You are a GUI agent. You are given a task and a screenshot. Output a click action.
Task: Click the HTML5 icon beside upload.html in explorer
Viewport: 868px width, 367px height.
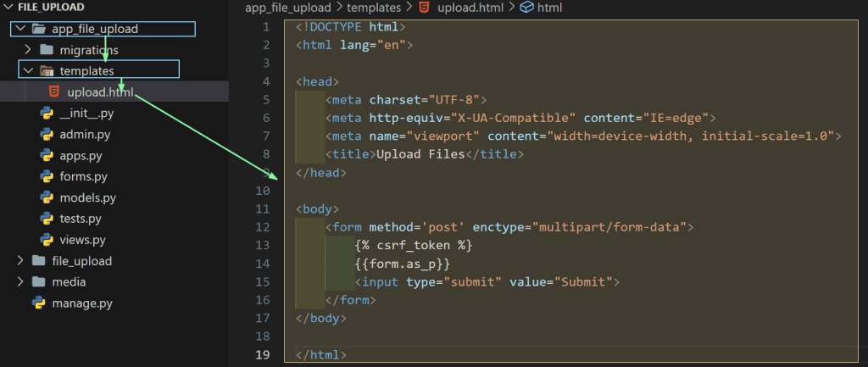coord(54,92)
